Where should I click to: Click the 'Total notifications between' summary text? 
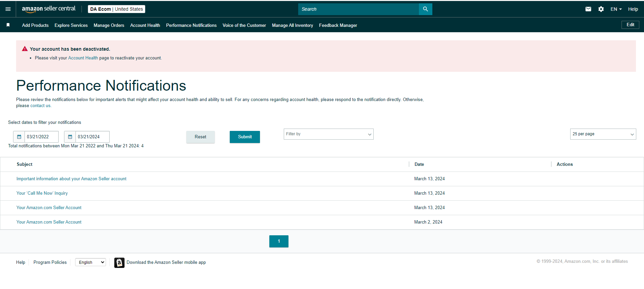point(76,146)
